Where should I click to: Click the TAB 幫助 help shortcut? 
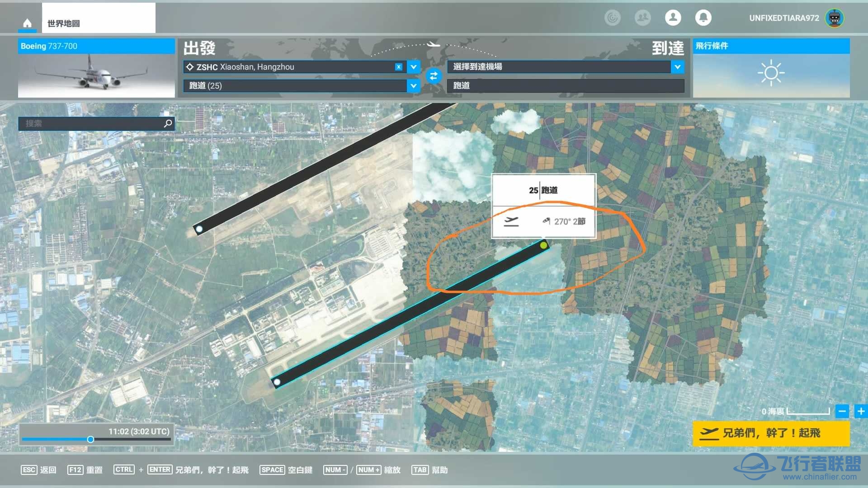tap(429, 470)
